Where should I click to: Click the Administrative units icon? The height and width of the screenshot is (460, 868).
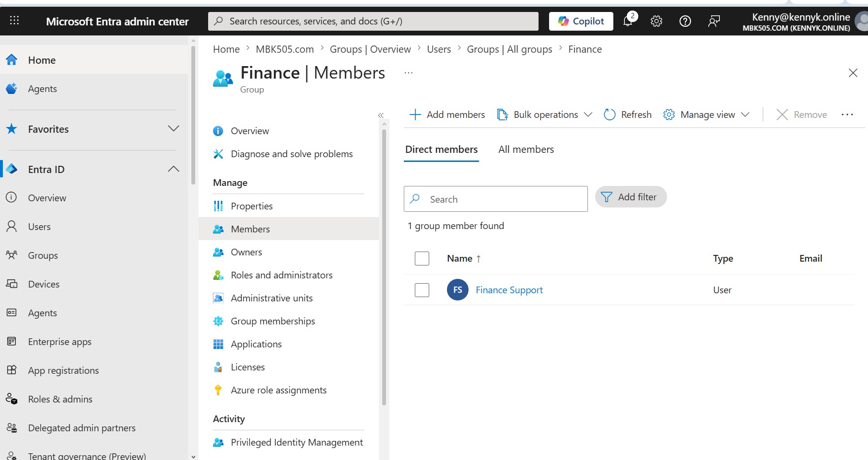coord(218,298)
